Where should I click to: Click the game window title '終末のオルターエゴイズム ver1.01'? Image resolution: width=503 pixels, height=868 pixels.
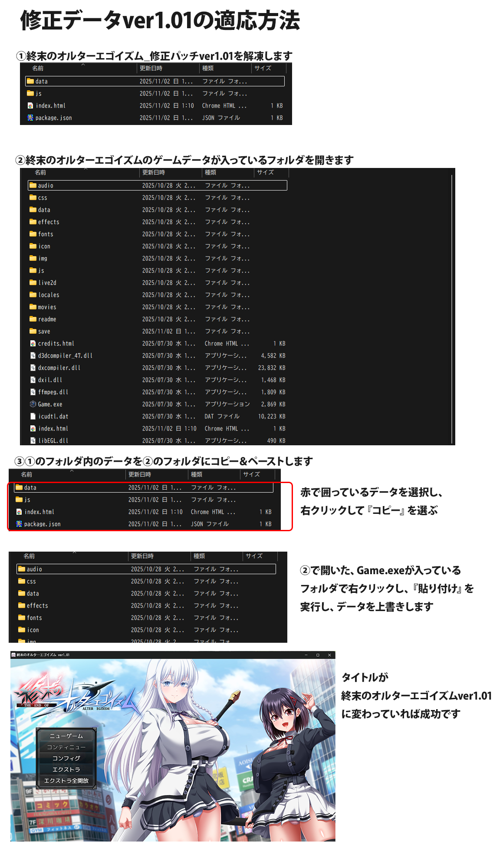[x=43, y=655]
